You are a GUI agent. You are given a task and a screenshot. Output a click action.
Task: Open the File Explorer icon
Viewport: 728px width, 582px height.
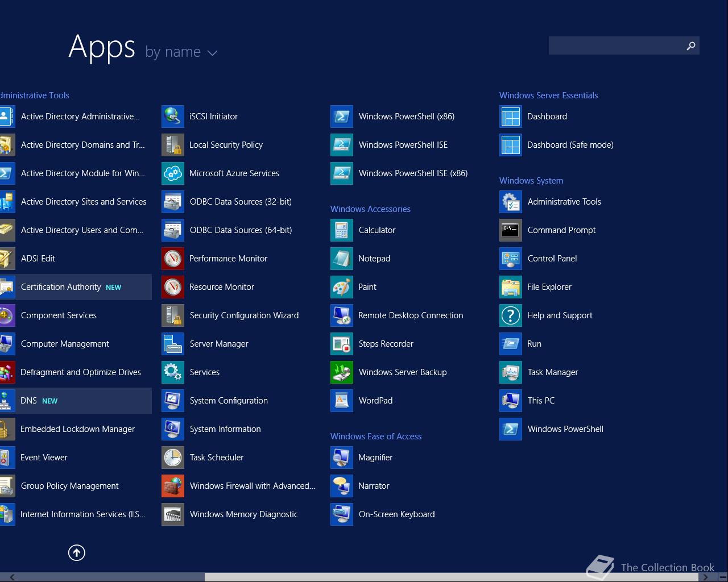click(x=511, y=287)
